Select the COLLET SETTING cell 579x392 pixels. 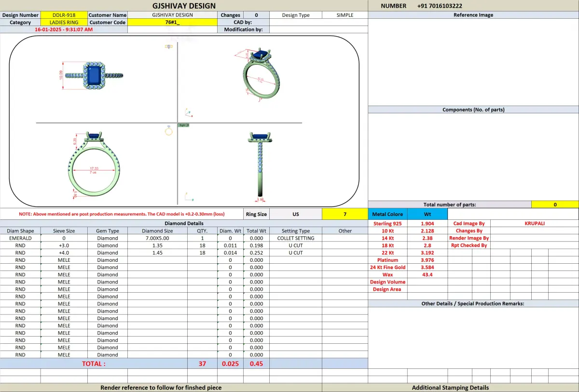(x=296, y=238)
